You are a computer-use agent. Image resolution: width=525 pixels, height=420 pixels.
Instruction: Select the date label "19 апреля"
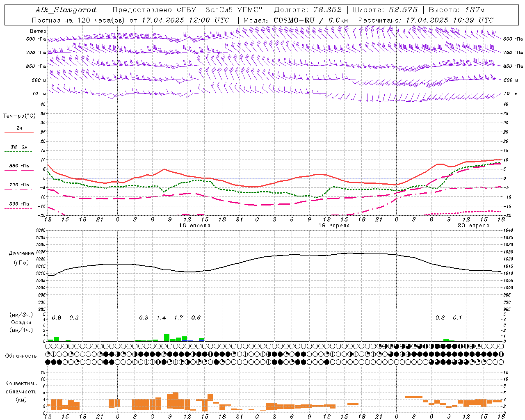pos(334,226)
